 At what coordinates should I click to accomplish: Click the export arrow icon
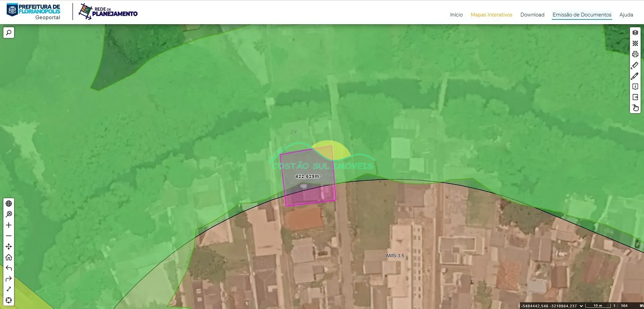635,97
